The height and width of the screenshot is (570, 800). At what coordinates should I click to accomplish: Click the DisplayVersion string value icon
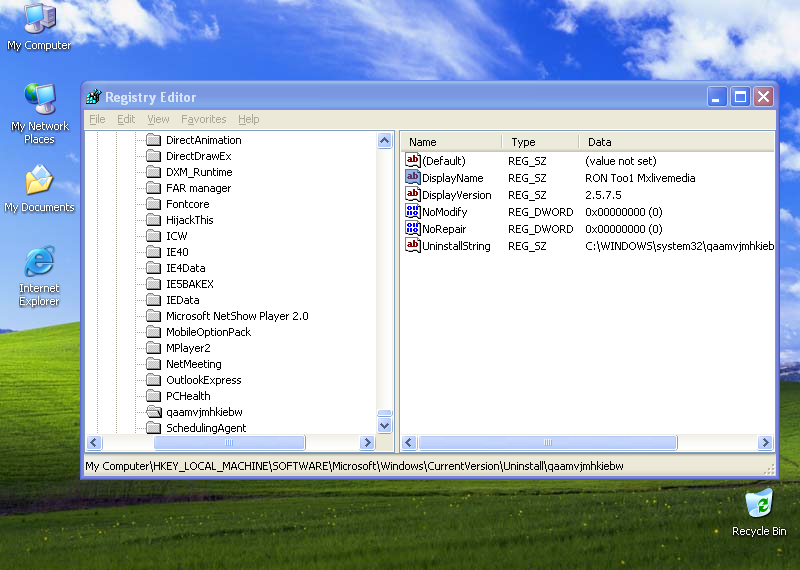point(413,194)
